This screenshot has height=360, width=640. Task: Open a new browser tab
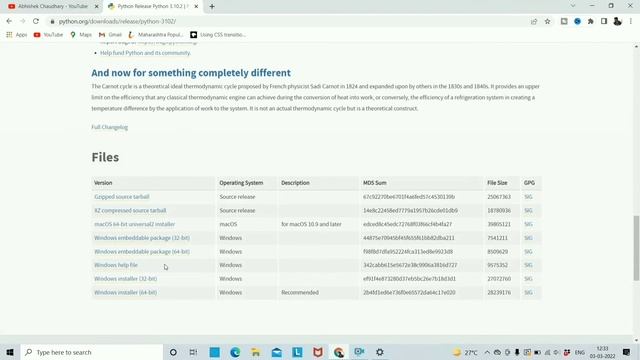[212, 7]
